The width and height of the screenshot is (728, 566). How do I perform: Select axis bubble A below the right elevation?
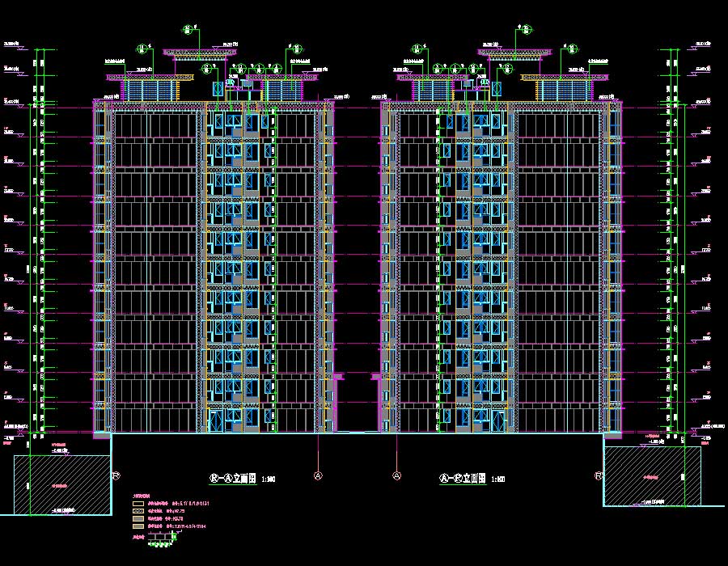point(397,475)
